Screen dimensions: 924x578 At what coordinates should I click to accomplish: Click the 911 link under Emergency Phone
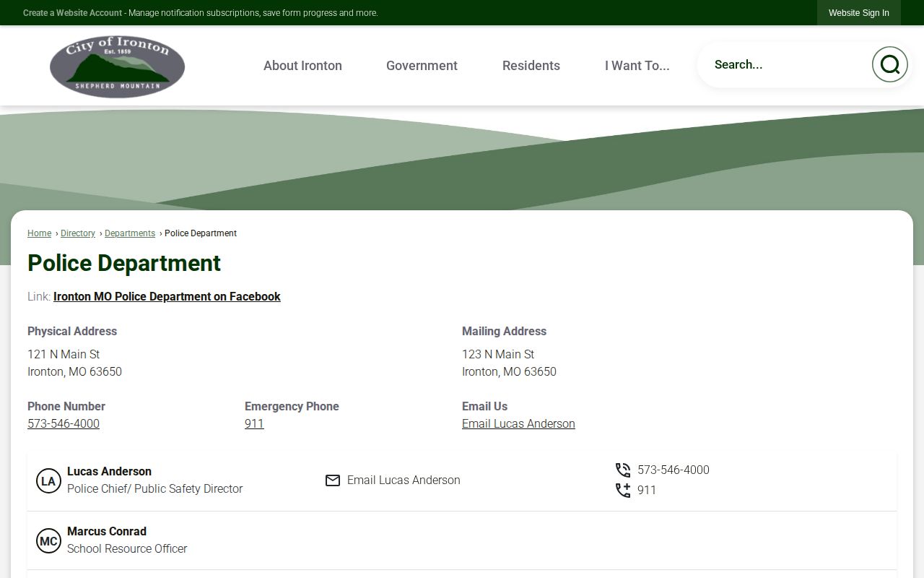254,423
